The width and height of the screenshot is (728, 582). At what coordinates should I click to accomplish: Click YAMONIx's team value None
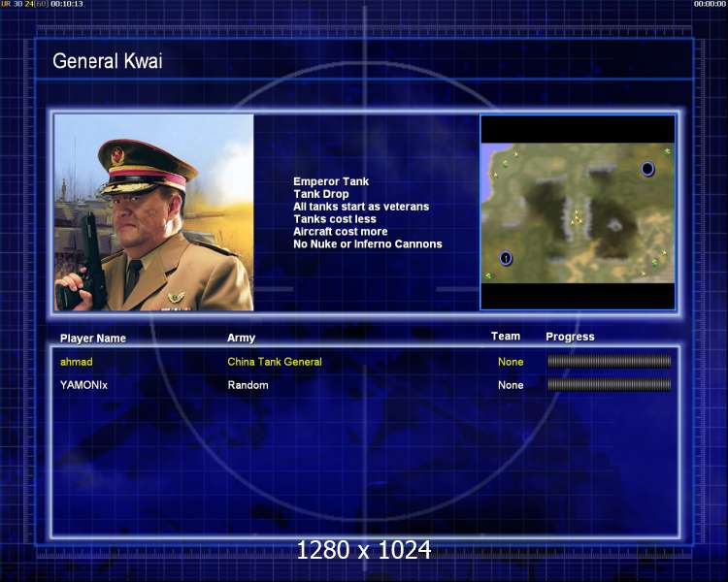point(511,385)
